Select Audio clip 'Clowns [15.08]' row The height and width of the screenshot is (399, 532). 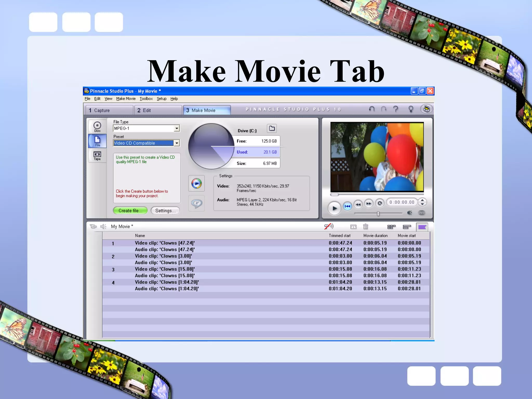click(266, 276)
